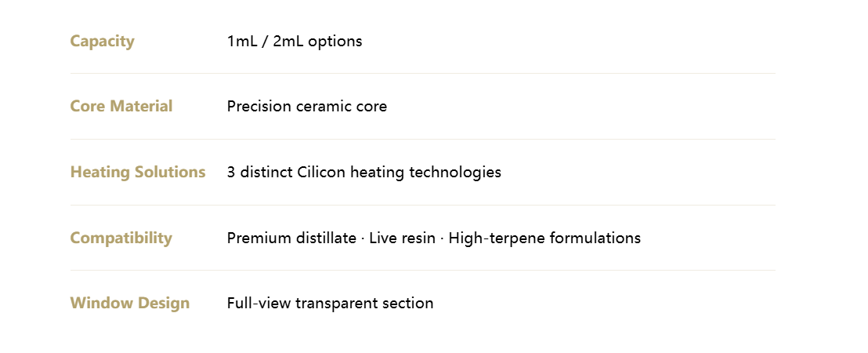Image resolution: width=868 pixels, height=353 pixels.
Task: Click the Window Design label
Action: point(130,304)
